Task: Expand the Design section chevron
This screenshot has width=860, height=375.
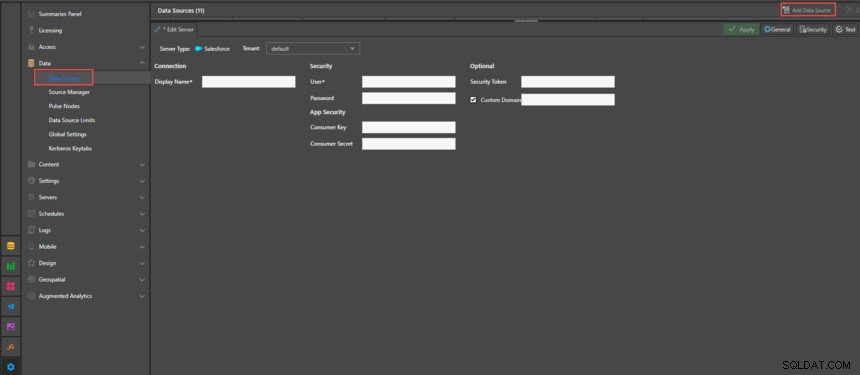Action: 142,263
